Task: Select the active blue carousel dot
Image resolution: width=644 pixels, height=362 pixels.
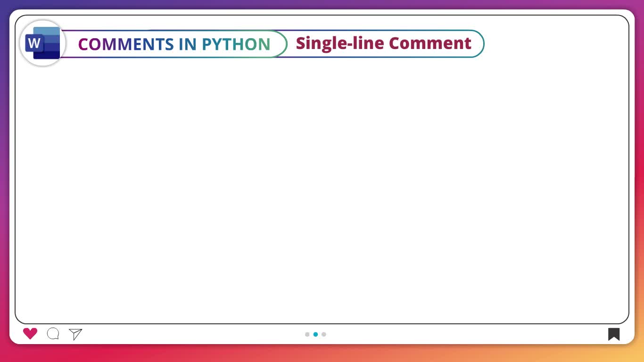Action: click(315, 334)
